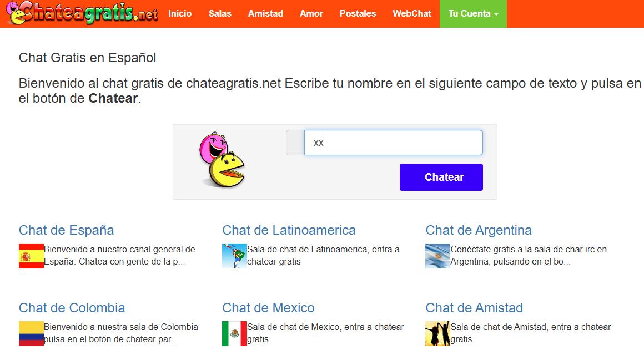The width and height of the screenshot is (644, 355).
Task: Click text 'Bienvenido a nuestra sala de Colombia'
Action: 121,327
